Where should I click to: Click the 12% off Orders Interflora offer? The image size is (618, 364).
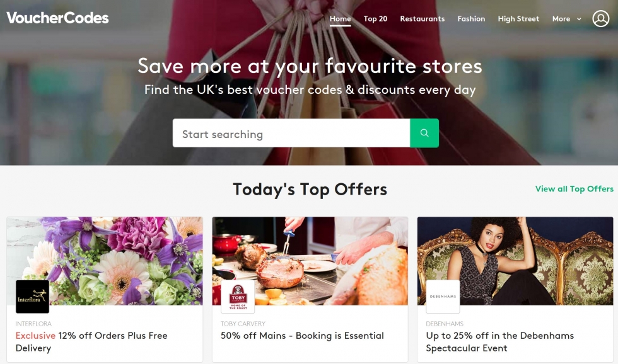[91, 341]
